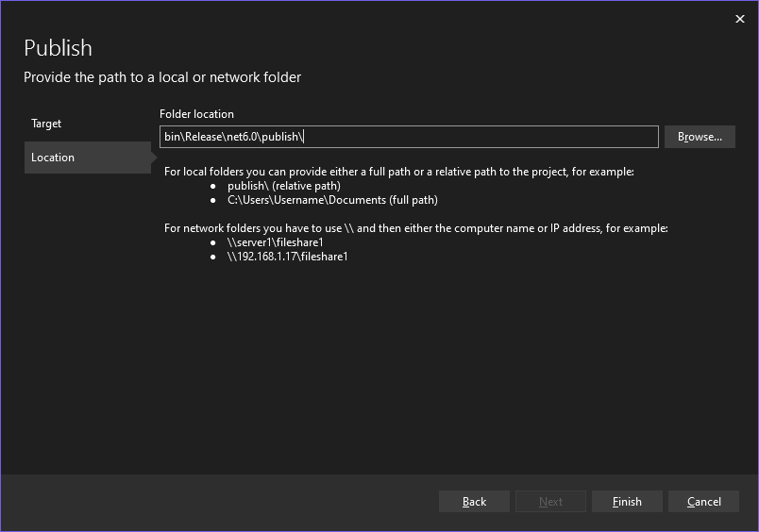Screen dimensions: 759x532
Task: Select the Location step
Action: (53, 158)
